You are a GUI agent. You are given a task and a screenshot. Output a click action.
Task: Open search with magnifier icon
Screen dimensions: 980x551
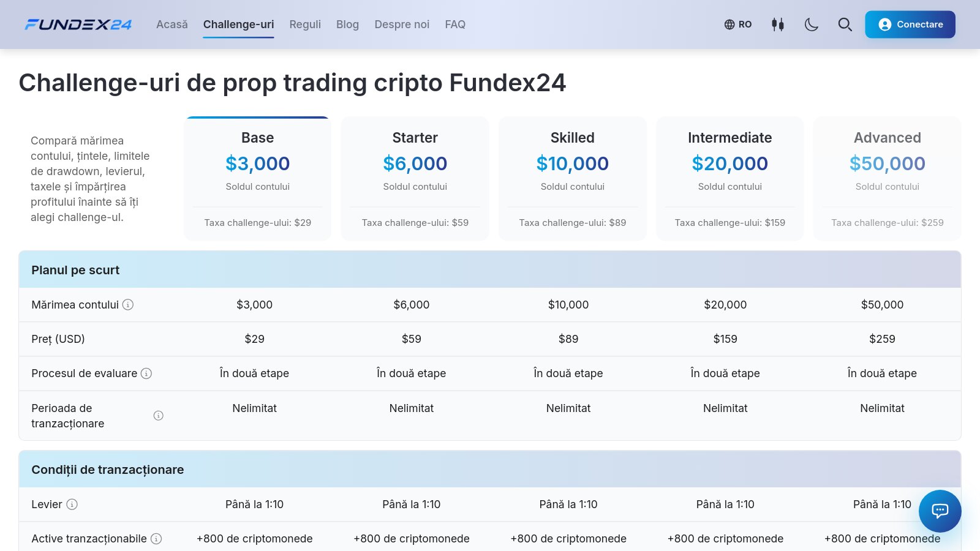pos(845,24)
